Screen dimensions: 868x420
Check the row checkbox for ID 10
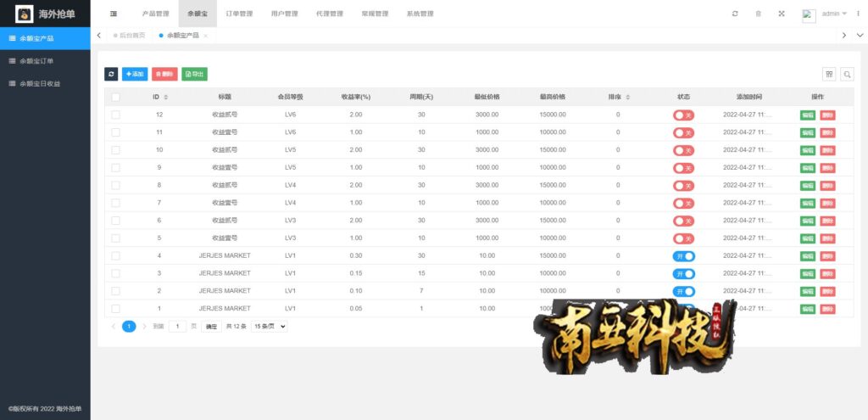[115, 150]
